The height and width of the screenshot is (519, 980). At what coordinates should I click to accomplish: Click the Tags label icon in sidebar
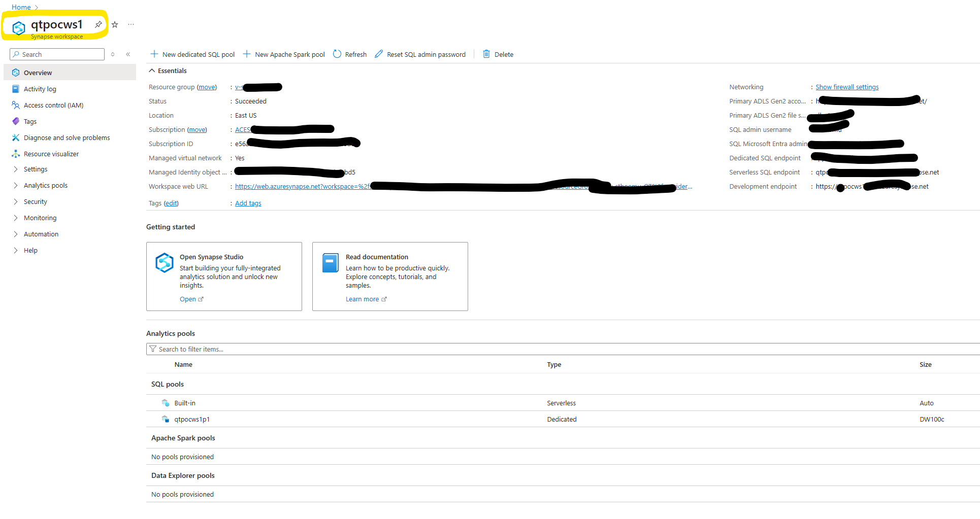point(16,121)
